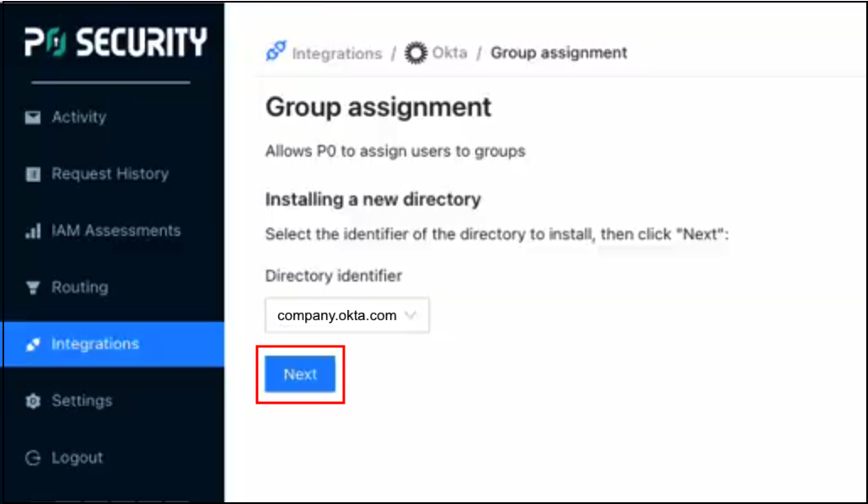Click the P0 Security logo
The width and height of the screenshot is (868, 504).
click(115, 43)
